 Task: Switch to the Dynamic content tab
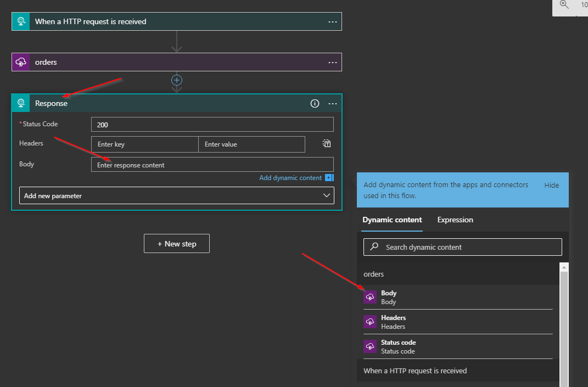pos(392,220)
